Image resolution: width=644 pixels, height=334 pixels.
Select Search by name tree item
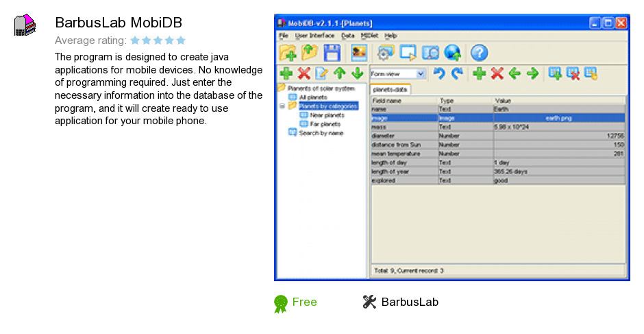tap(321, 133)
